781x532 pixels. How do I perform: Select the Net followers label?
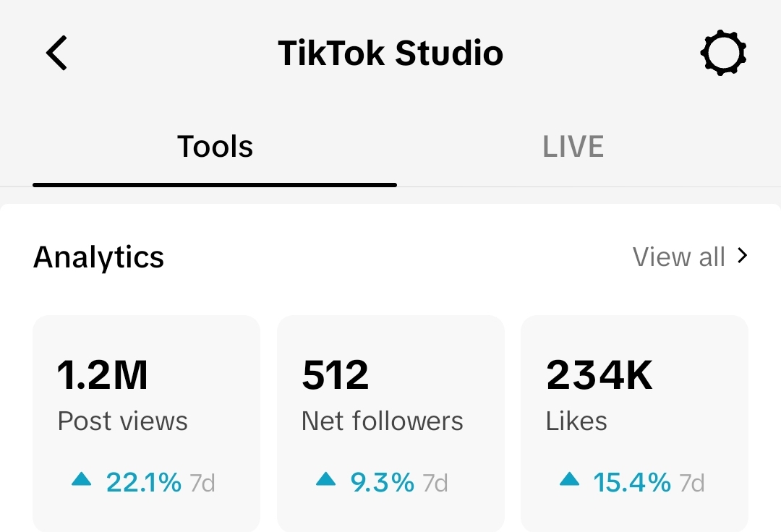pos(382,421)
